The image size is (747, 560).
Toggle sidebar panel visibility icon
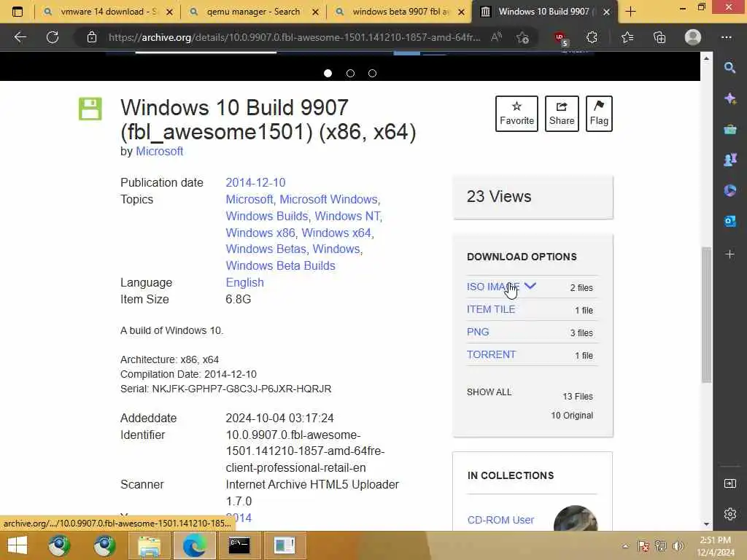729,484
